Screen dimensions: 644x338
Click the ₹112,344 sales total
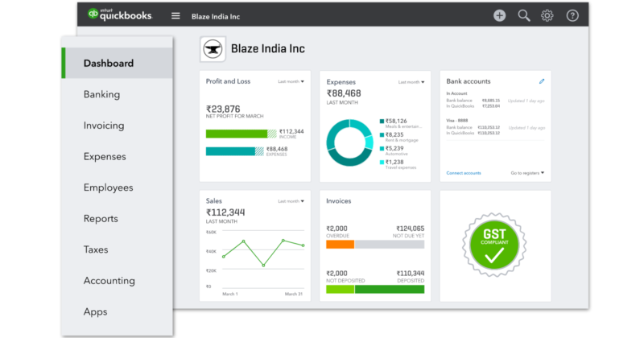pos(225,212)
